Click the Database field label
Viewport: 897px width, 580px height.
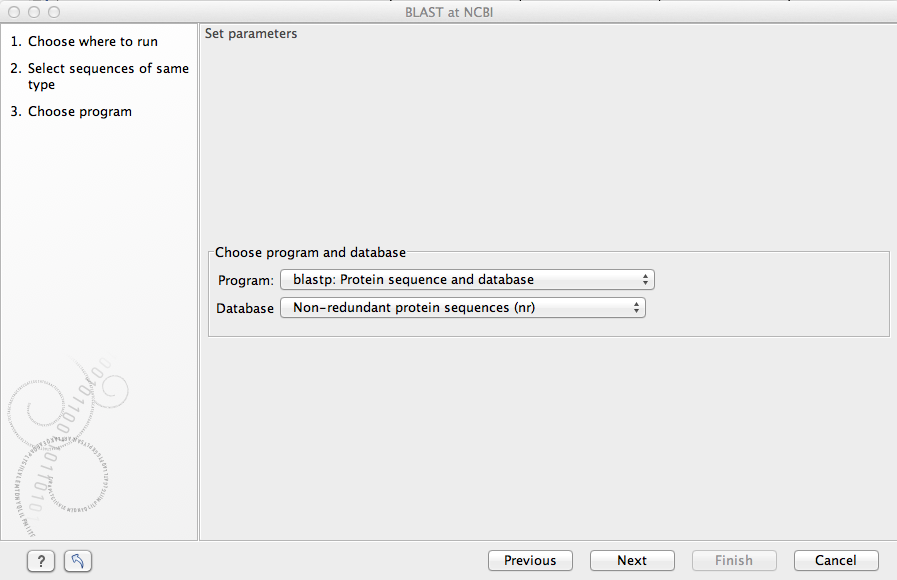tap(245, 309)
